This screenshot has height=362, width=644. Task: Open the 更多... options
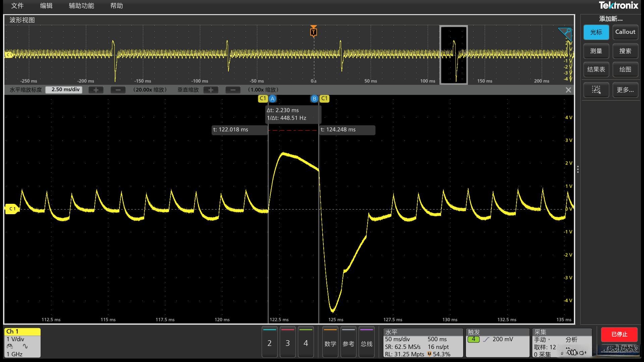[x=625, y=89]
